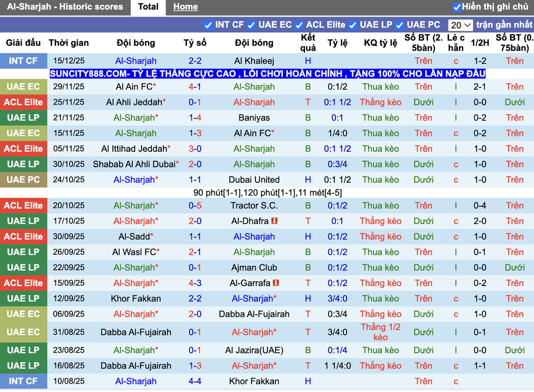Open Baniyas team link

tap(254, 118)
